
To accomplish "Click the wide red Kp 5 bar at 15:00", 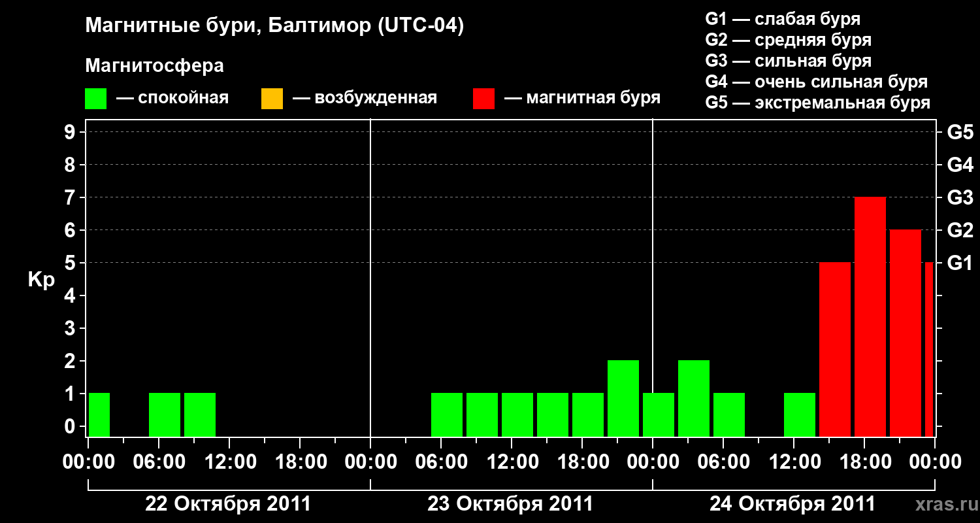I will coord(835,349).
